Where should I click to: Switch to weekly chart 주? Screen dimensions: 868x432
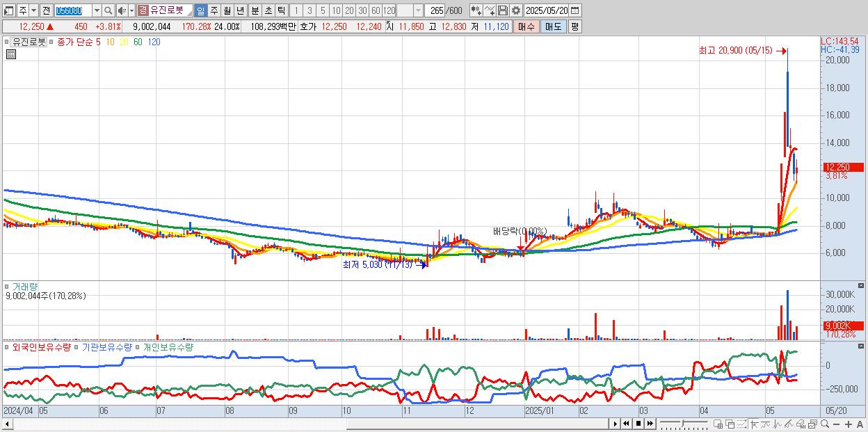[214, 10]
